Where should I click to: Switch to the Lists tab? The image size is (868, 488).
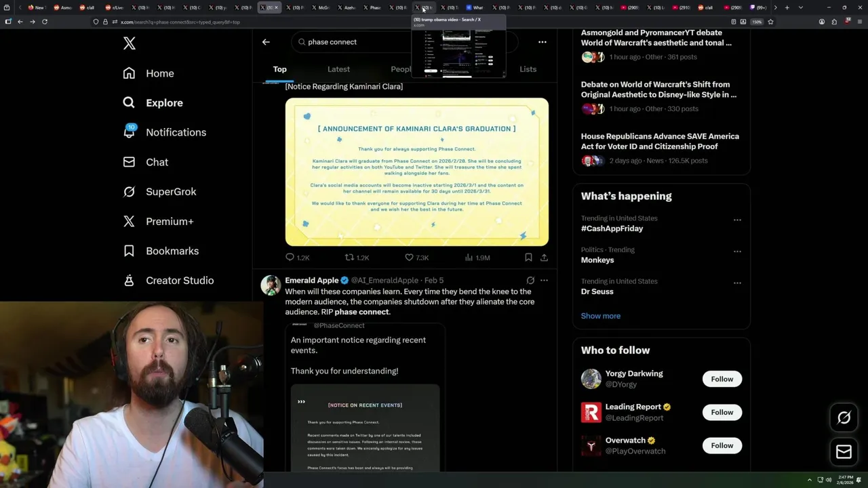click(528, 69)
